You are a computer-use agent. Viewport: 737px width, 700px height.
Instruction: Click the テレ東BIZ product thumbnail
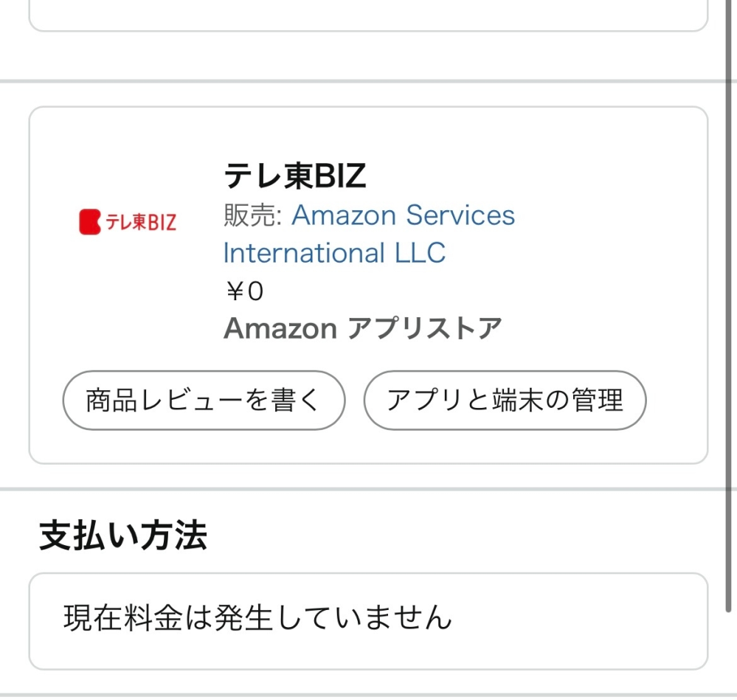(x=128, y=220)
